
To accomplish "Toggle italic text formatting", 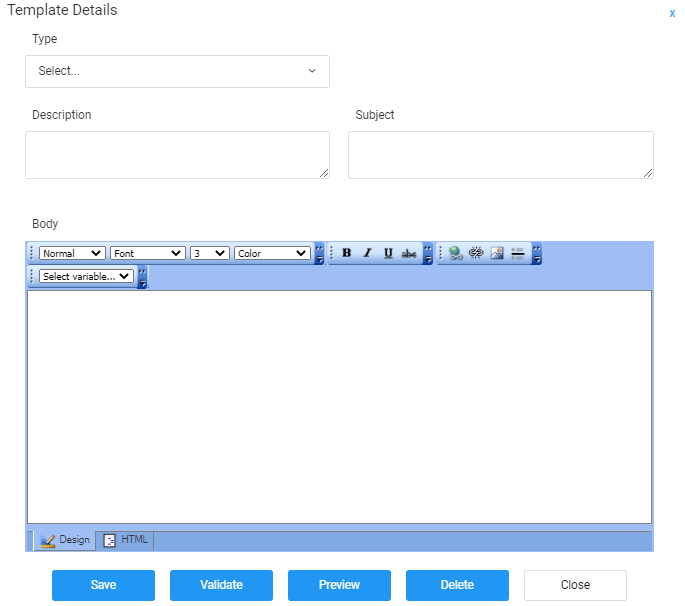I will point(367,254).
